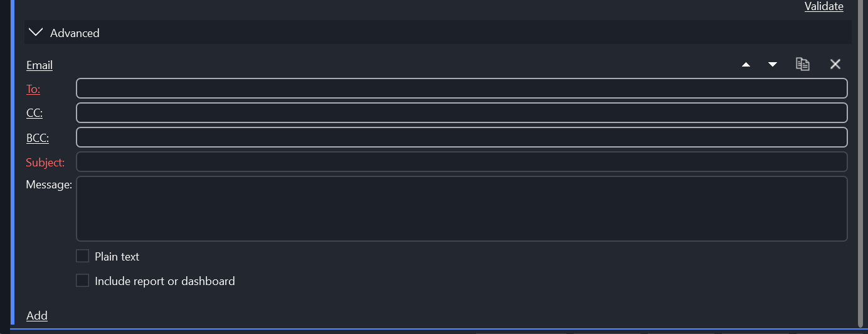Enable the Plain text checkbox
The image size is (868, 334).
(x=83, y=256)
